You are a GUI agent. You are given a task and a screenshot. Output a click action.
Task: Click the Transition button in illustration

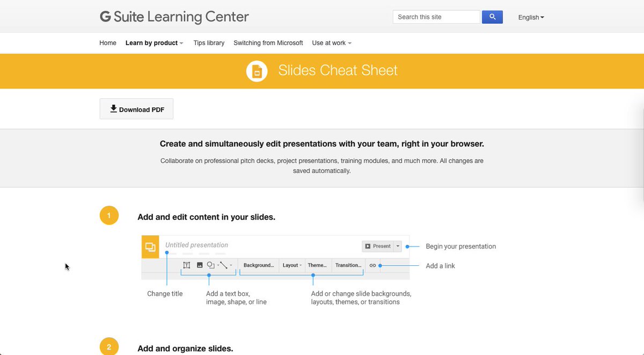(348, 265)
